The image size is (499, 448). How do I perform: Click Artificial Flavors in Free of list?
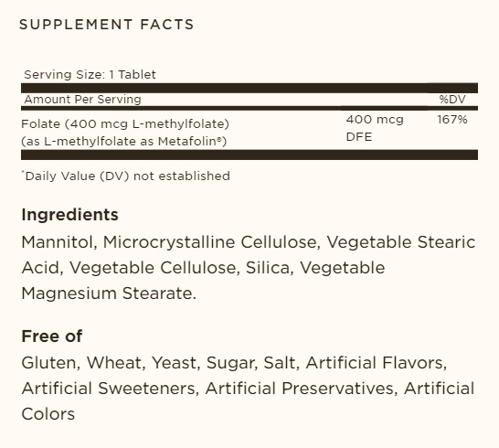[x=377, y=363]
